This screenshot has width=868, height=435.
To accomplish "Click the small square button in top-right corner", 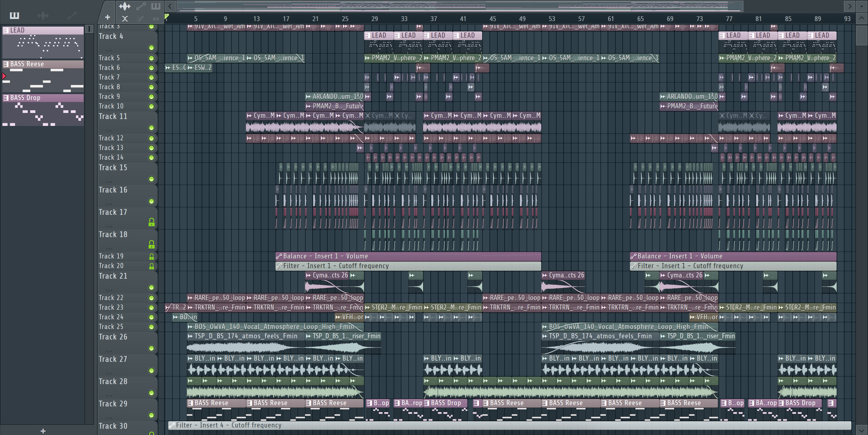I will [862, 6].
